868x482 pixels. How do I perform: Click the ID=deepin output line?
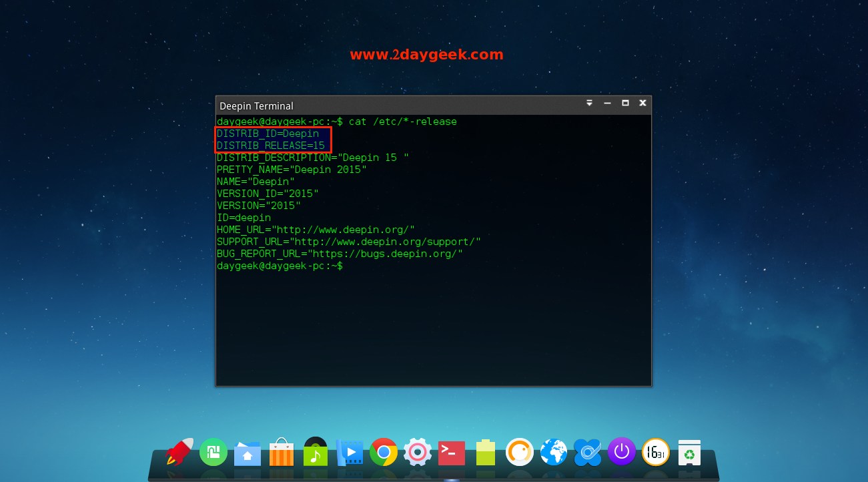(x=244, y=218)
